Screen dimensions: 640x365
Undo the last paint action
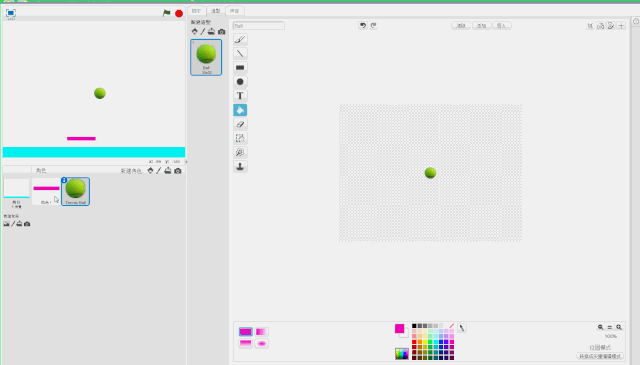click(362, 25)
